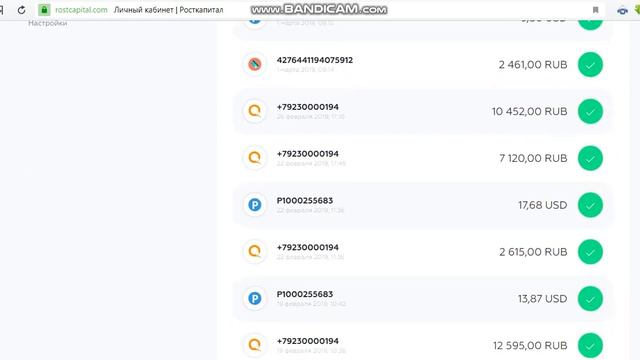Viewport: 640px width, 360px height.
Task: Click the amount 12 595,00 RUB
Action: tap(530, 346)
